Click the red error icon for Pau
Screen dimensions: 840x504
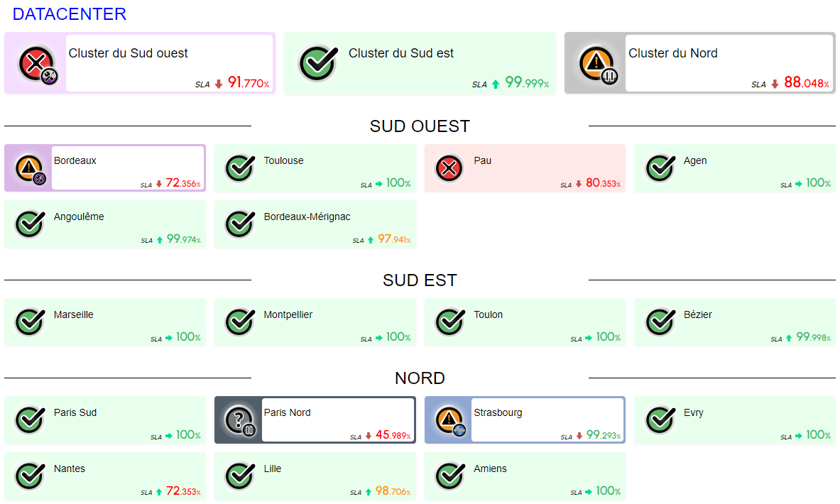pyautogui.click(x=449, y=168)
